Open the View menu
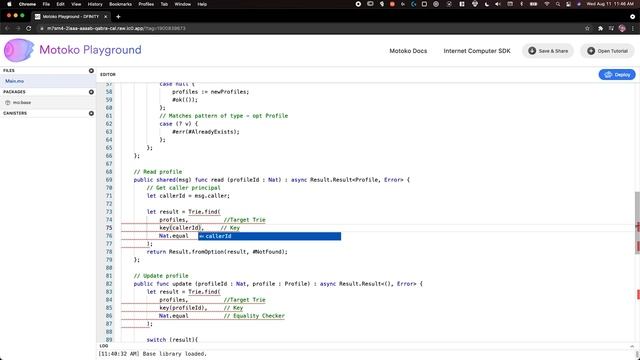This screenshot has height=360, width=640. 76,4
